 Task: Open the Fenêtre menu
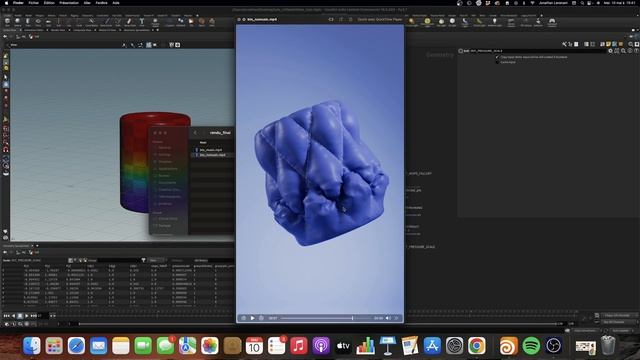[101, 3]
